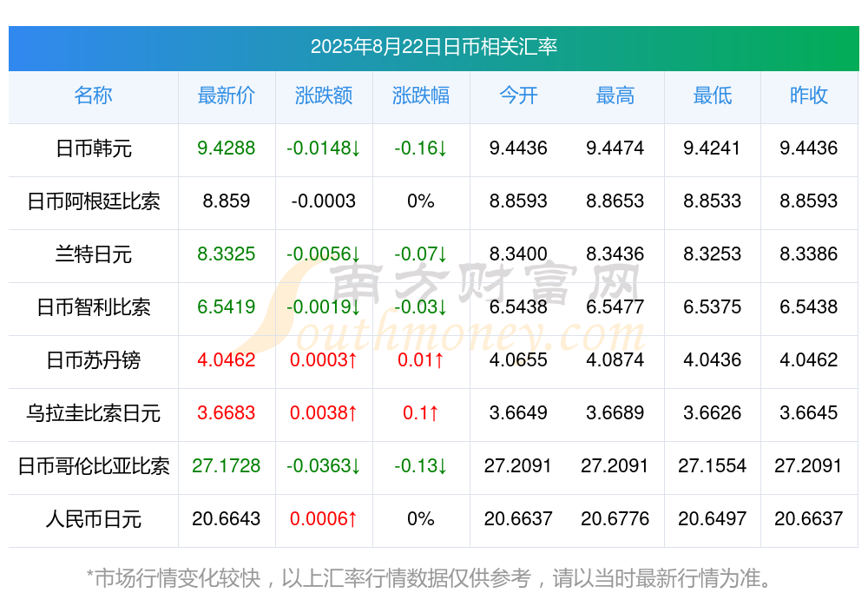Click the market disclaimer footnote text
This screenshot has width=868, height=606.
click(x=430, y=578)
